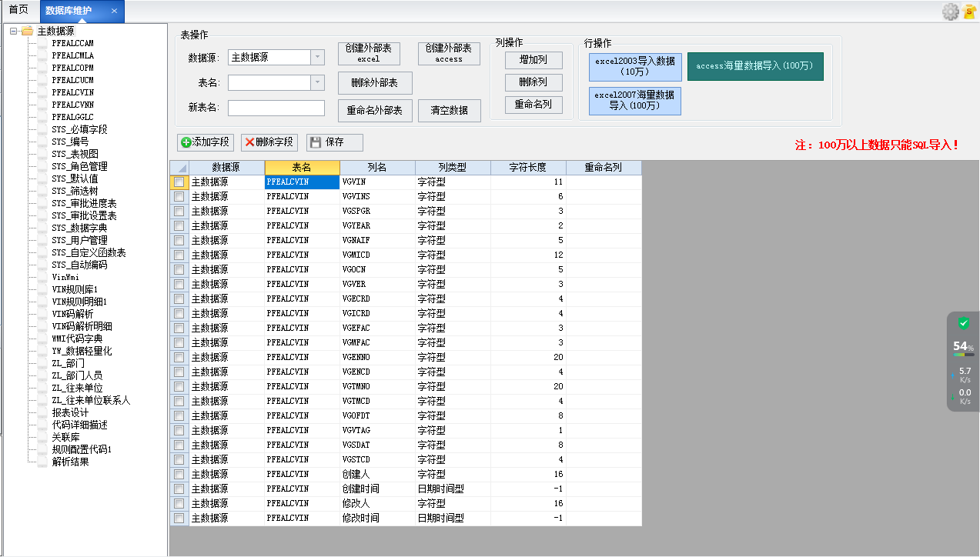This screenshot has width=980, height=557.
Task: Click the folder icon next to 主数据源
Action: click(x=28, y=31)
